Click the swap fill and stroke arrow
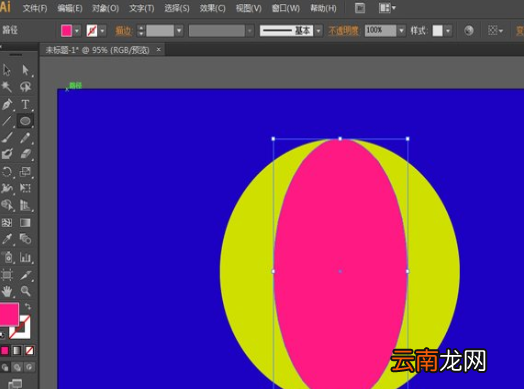Viewport: 524px width, 389px height. tap(28, 306)
